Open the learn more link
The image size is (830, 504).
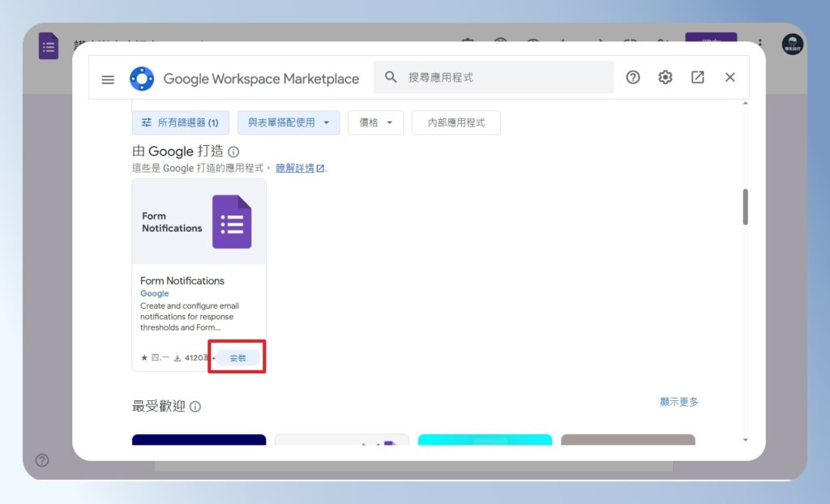pos(300,169)
